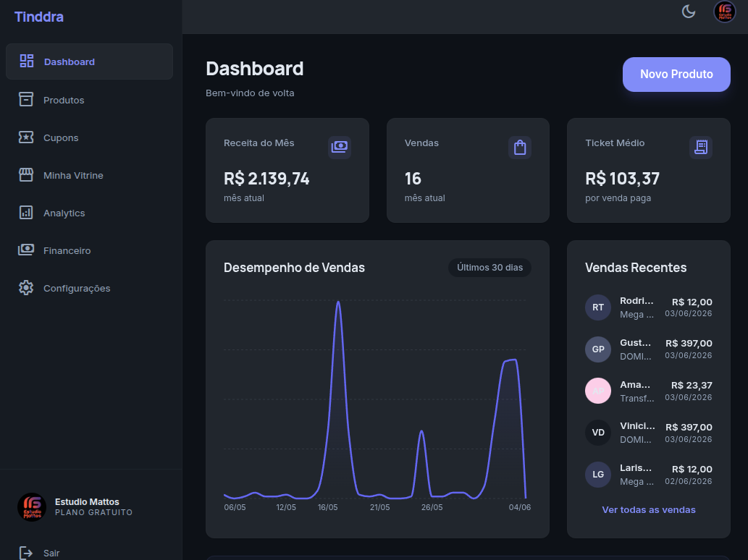Click the Transf... product name in recent sales
This screenshot has height=560, width=748.
click(636, 399)
